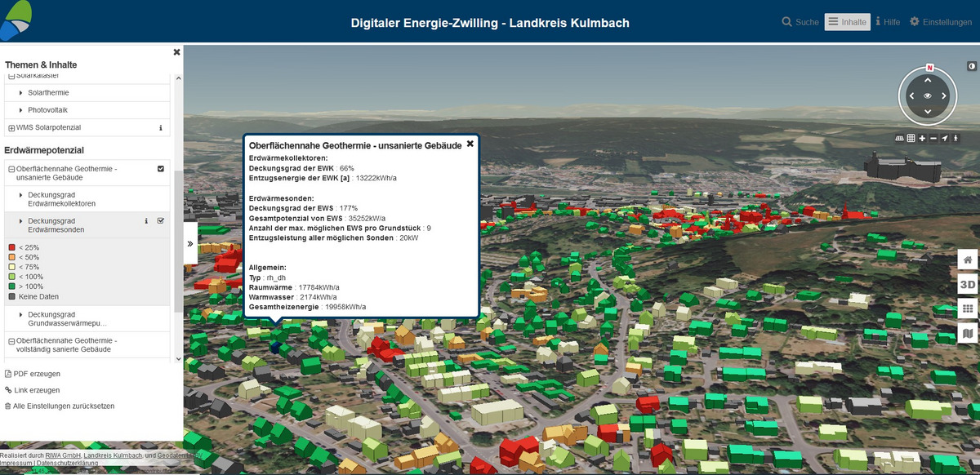This screenshot has width=980, height=475.
Task: Collapse sidebar using double-chevron handle
Action: 190,243
